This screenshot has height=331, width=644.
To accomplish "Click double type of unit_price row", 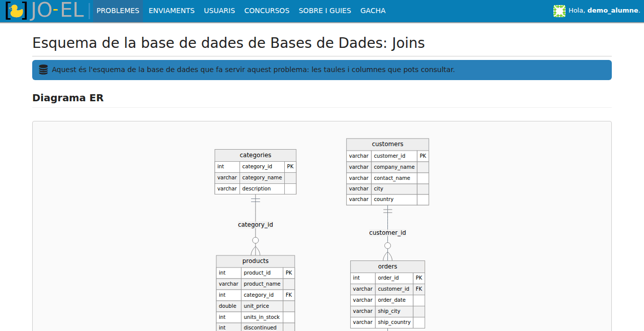I will (229, 306).
